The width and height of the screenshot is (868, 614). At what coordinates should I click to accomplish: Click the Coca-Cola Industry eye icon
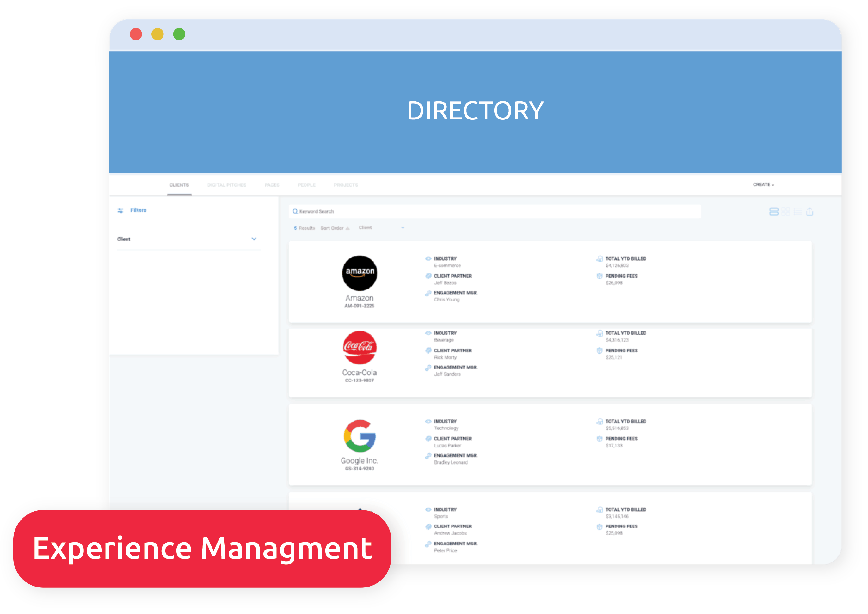(428, 333)
